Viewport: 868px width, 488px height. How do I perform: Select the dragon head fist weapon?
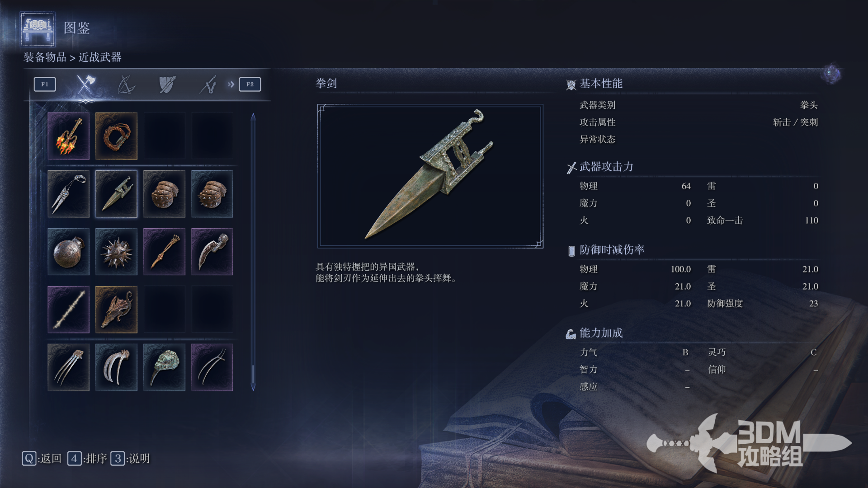pos(116,310)
